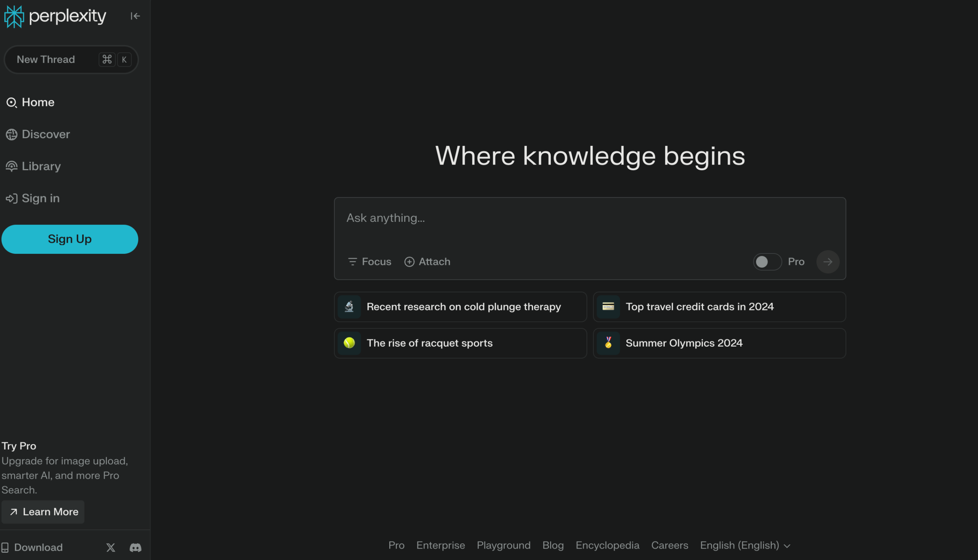Open the Library section
This screenshot has width=978, height=560.
point(34,166)
